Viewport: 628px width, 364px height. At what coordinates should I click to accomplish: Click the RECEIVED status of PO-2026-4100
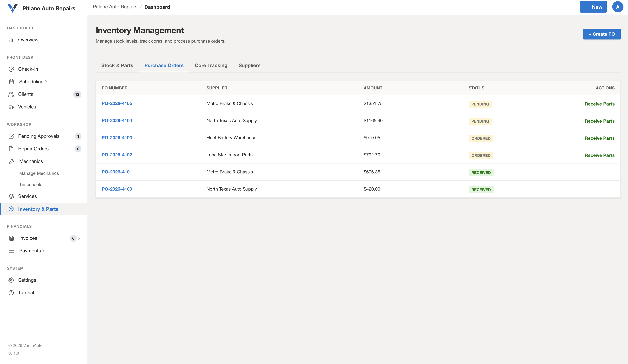[x=481, y=190]
